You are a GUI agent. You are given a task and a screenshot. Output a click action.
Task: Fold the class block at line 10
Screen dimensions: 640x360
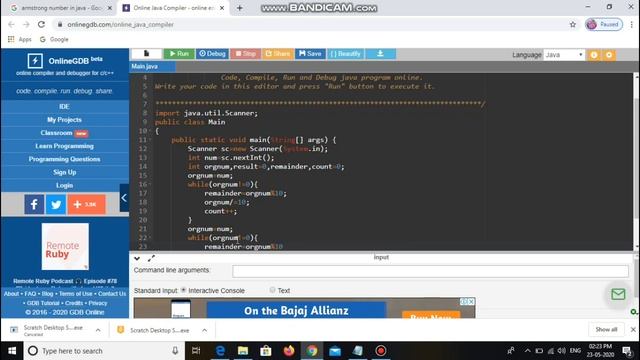point(150,131)
